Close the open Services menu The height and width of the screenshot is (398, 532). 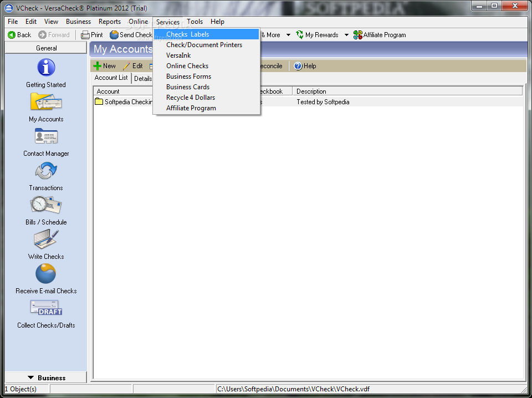[x=168, y=22]
